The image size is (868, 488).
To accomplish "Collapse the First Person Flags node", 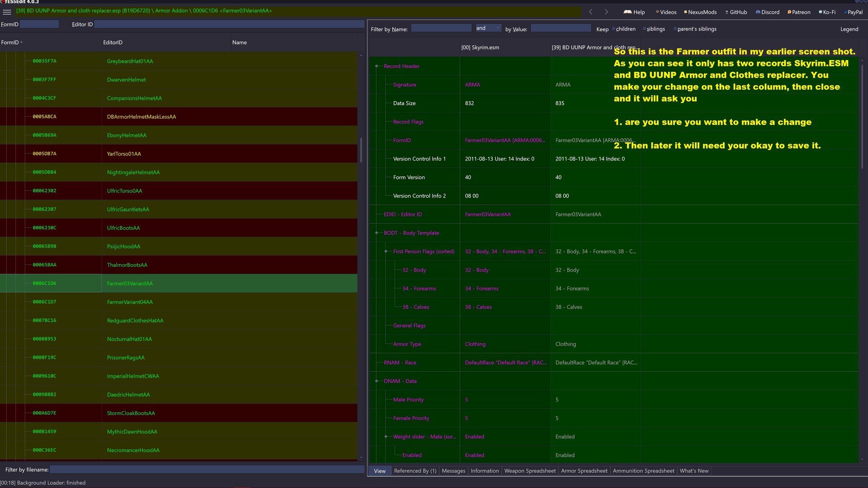I will [x=386, y=252].
